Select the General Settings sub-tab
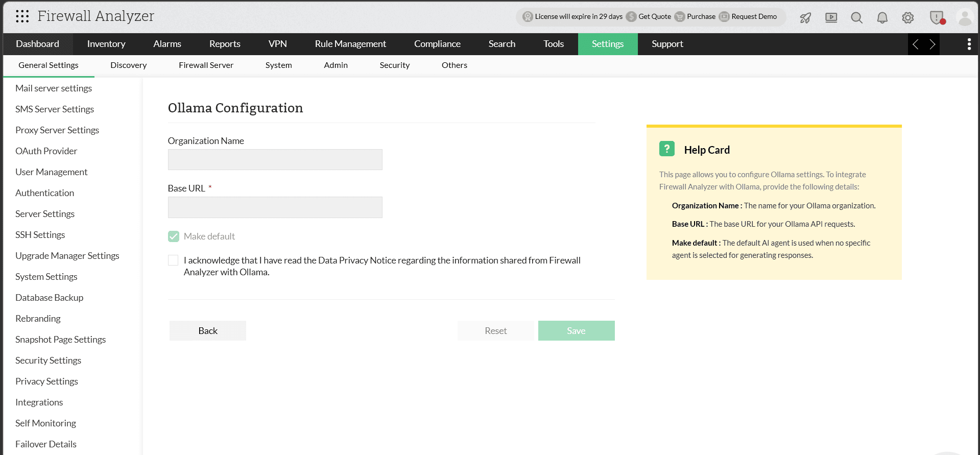This screenshot has width=980, height=455. [x=49, y=65]
